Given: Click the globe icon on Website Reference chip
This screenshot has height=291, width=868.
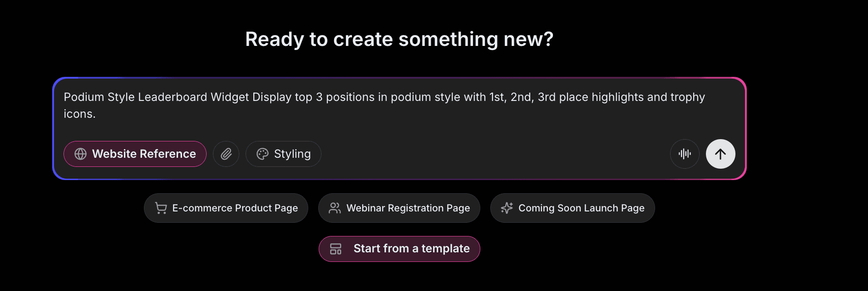Looking at the screenshot, I should pyautogui.click(x=81, y=154).
